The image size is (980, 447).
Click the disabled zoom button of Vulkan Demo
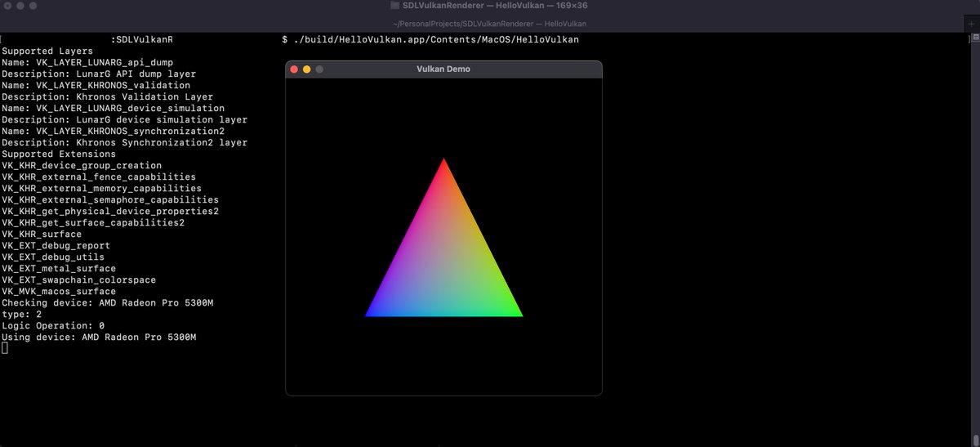[319, 69]
